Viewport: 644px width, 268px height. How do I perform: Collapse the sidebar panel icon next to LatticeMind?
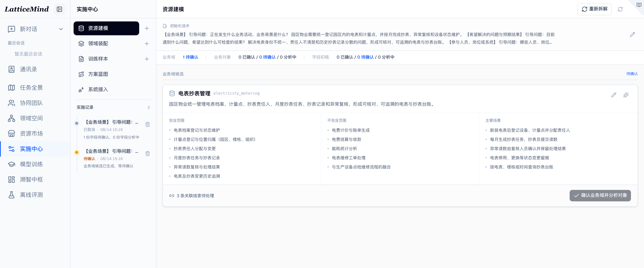pos(59,9)
